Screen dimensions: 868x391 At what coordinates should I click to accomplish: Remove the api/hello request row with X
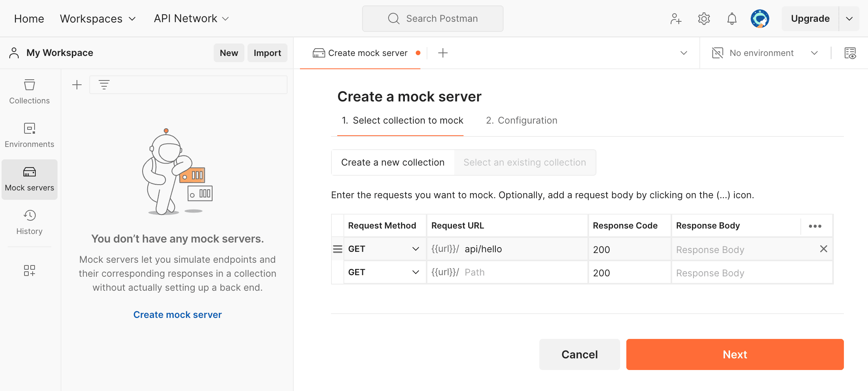[x=823, y=249]
